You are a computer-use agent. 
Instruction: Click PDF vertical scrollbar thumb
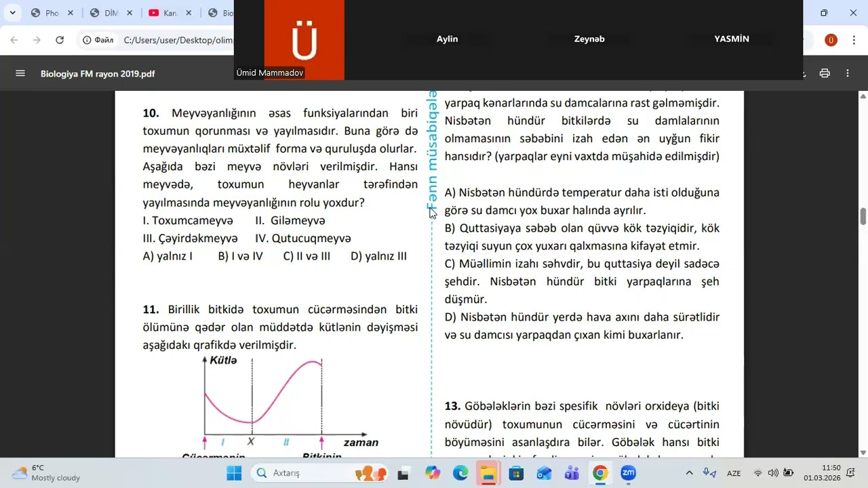[x=863, y=216]
